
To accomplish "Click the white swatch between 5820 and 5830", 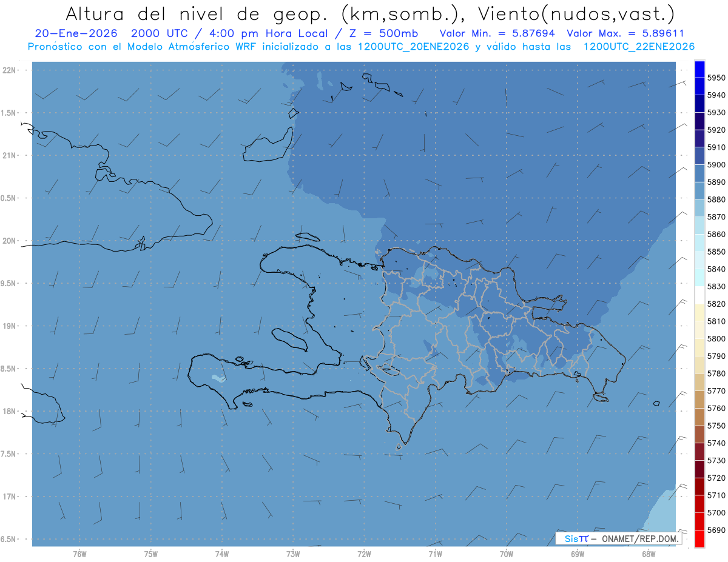I will (699, 295).
